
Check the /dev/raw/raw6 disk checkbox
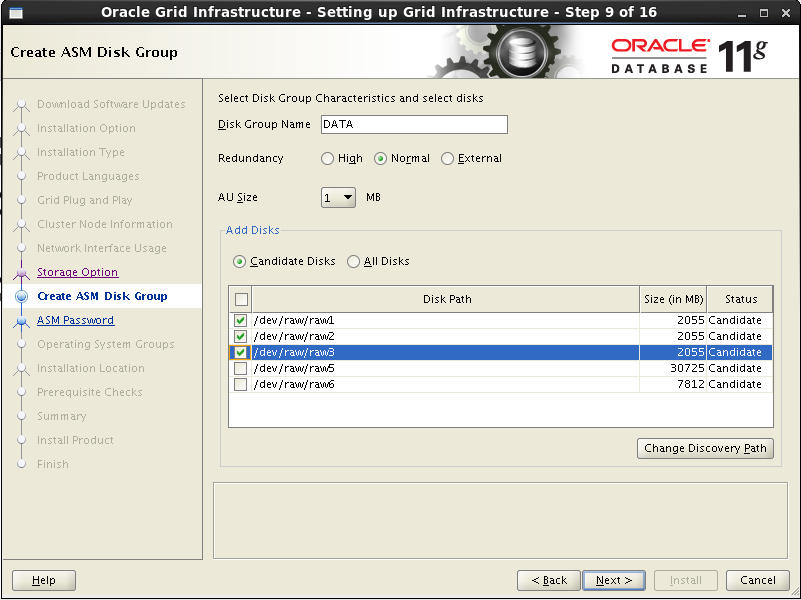[x=240, y=384]
